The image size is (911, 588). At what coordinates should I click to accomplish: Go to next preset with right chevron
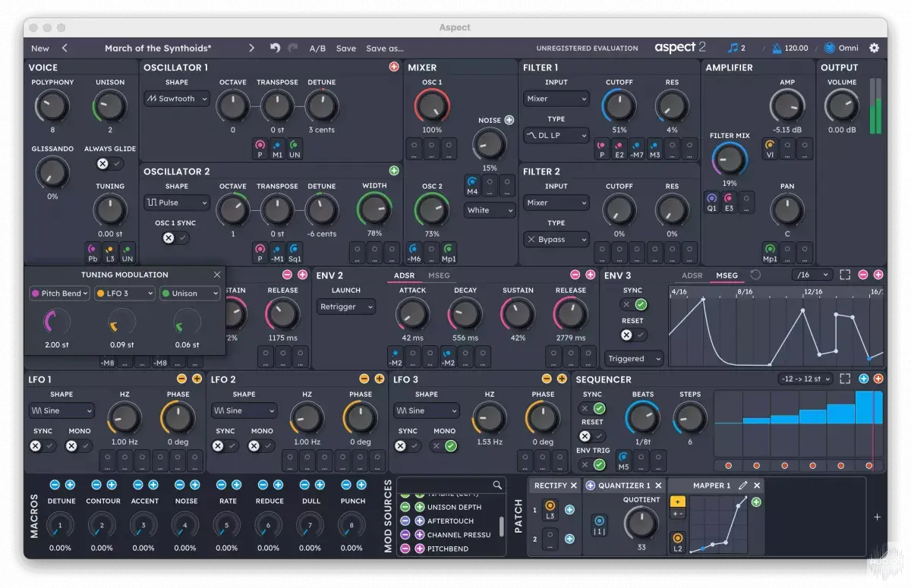tap(251, 48)
